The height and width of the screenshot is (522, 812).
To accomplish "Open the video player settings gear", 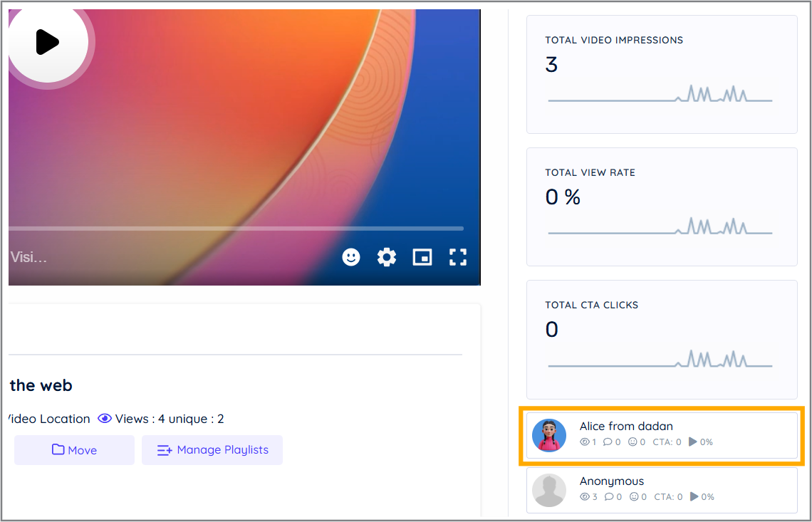I will 387,257.
